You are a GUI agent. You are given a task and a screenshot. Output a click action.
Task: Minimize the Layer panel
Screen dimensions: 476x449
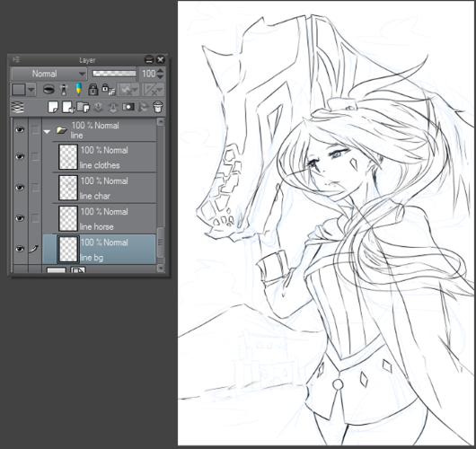pyautogui.click(x=149, y=59)
